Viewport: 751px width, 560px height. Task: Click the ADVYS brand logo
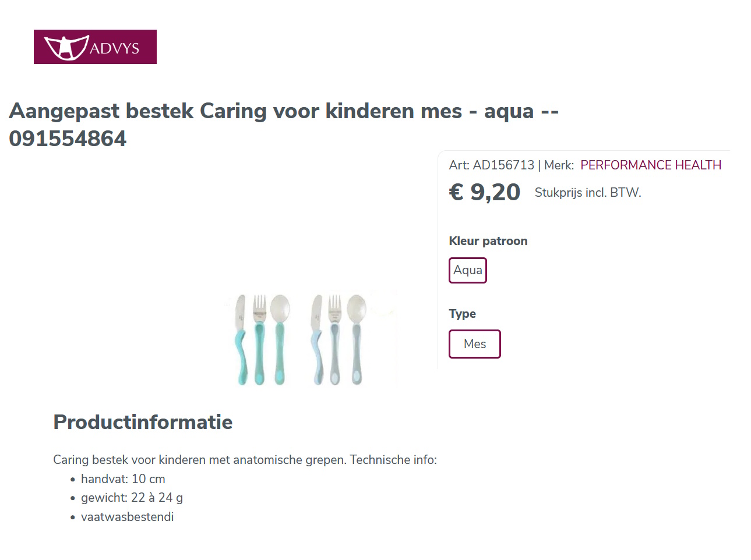(95, 47)
